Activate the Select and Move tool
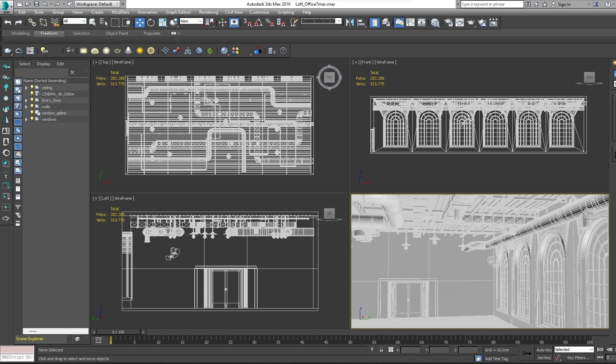The image size is (616, 364). [140, 22]
